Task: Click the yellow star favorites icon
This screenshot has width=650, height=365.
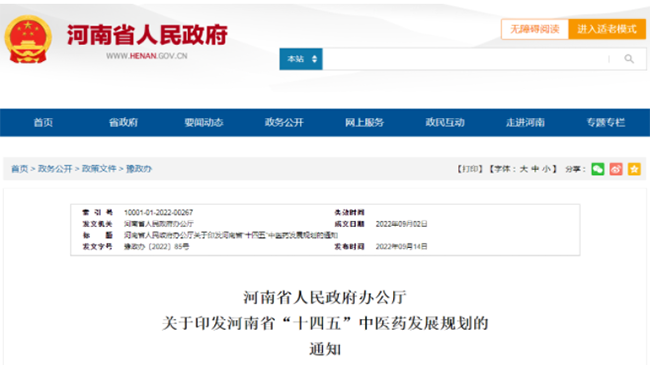Action: 634,169
